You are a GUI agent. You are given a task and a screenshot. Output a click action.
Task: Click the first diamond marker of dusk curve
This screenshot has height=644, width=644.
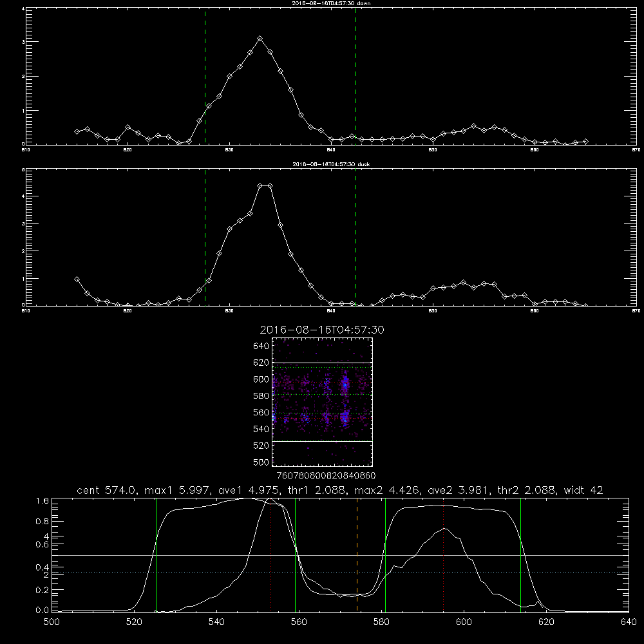(77, 279)
